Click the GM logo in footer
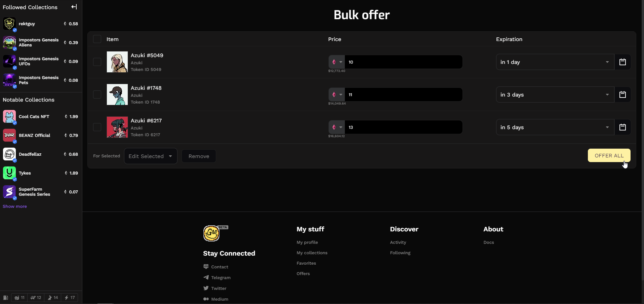 211,233
